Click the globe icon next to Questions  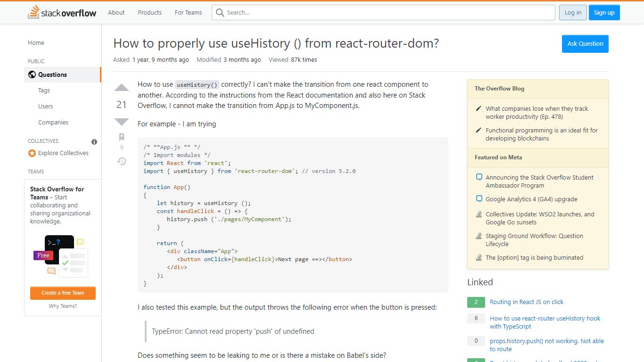click(x=32, y=74)
